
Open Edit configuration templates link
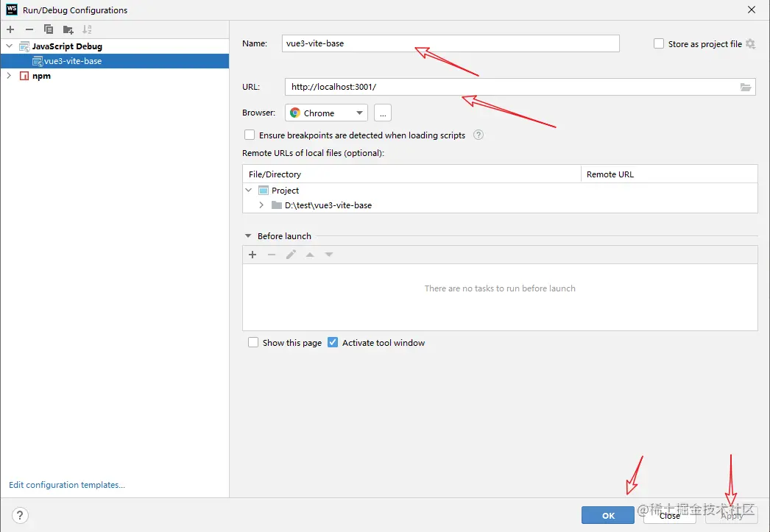tap(67, 485)
